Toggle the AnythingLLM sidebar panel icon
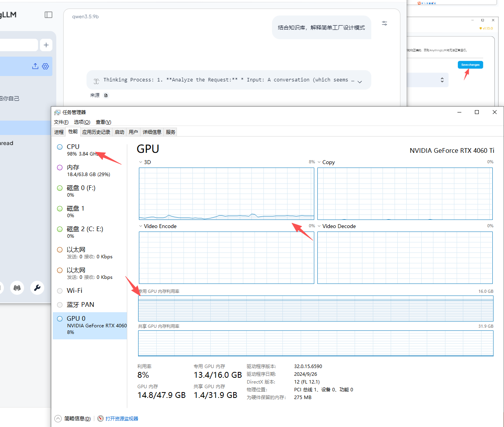 click(x=48, y=15)
